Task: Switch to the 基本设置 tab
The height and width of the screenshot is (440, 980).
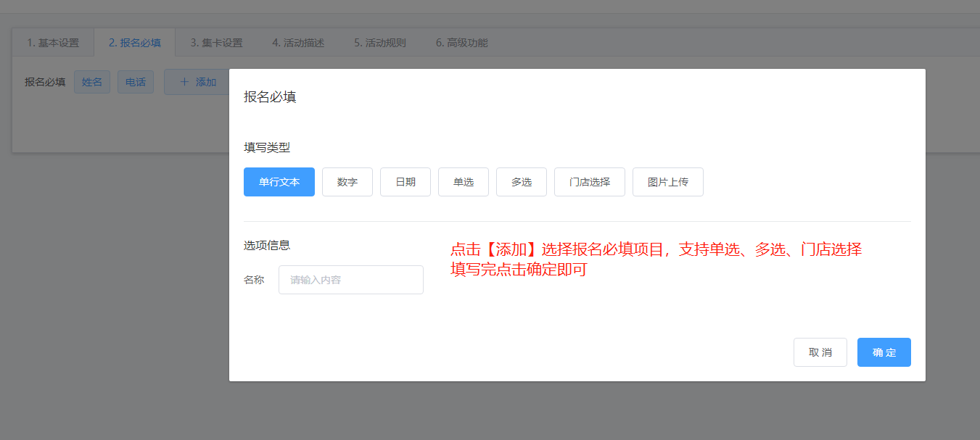Action: pyautogui.click(x=53, y=43)
